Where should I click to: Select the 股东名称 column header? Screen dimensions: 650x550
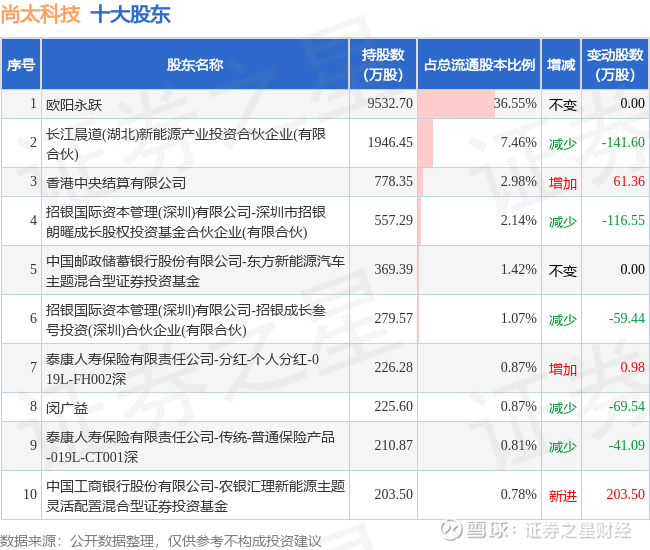tap(195, 65)
